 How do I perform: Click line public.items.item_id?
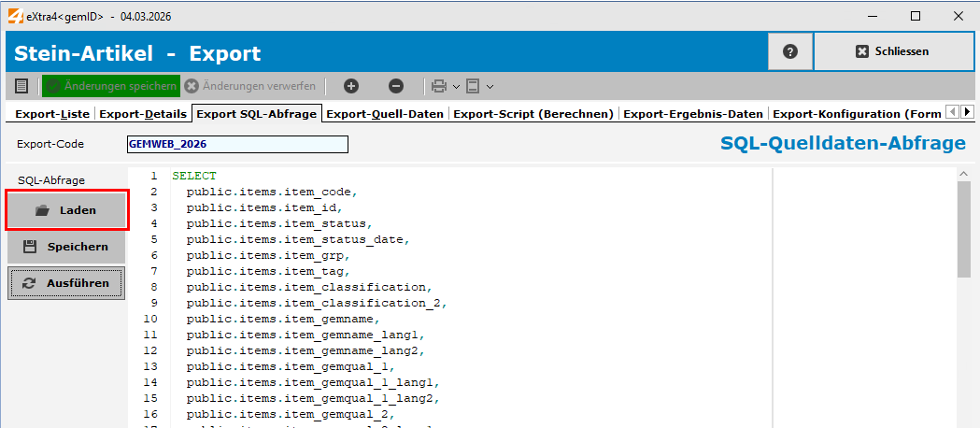[263, 207]
